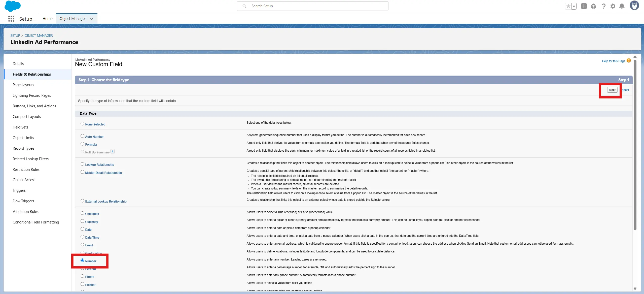This screenshot has width=644, height=294.
Task: Open the user profile avatar
Action: pyautogui.click(x=634, y=6)
